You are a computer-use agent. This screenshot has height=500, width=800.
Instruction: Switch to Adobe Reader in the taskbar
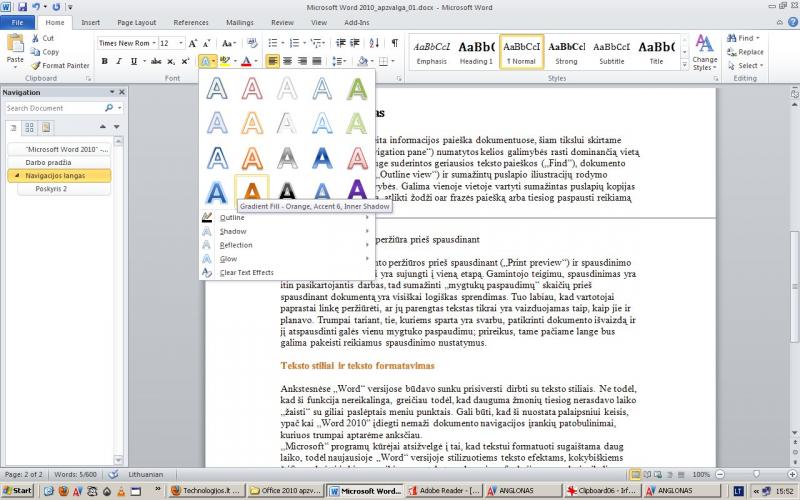444,491
